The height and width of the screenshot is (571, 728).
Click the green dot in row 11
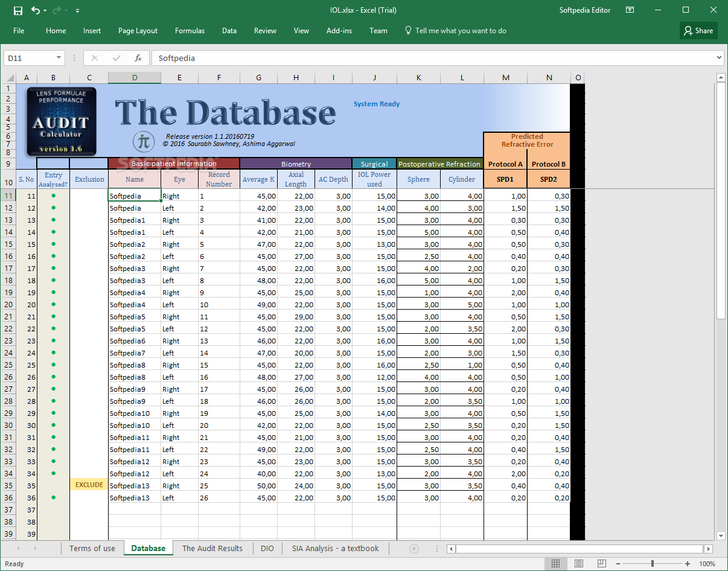pos(53,196)
